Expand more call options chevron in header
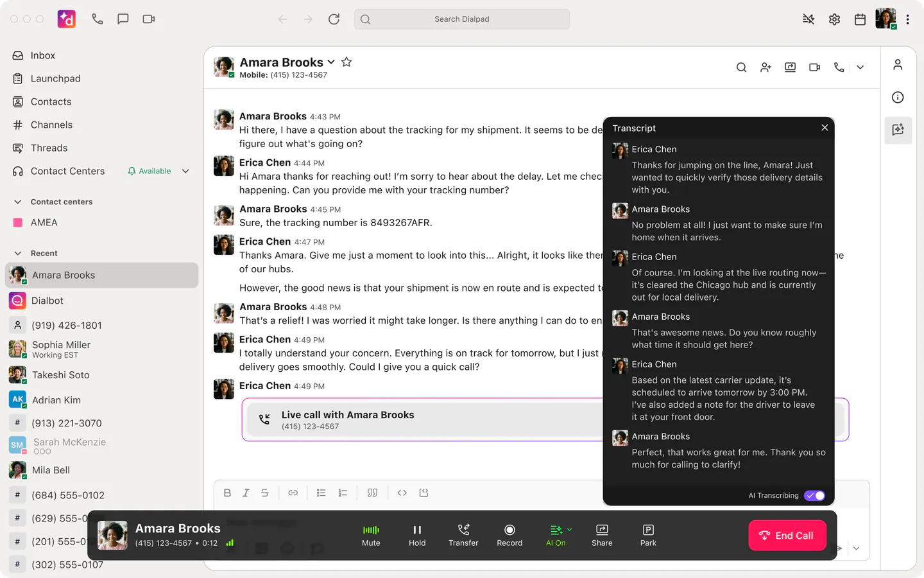924x578 pixels. (860, 67)
